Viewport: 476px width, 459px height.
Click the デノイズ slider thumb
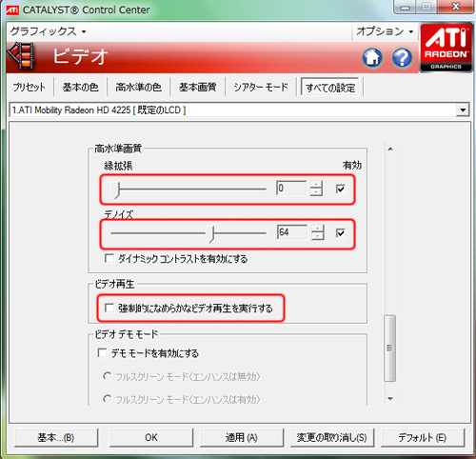click(x=211, y=234)
